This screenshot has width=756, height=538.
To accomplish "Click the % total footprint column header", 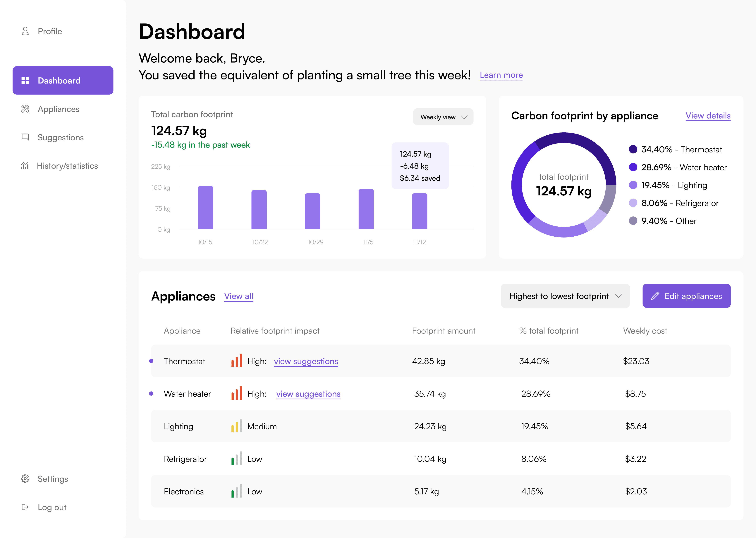I will coord(549,331).
